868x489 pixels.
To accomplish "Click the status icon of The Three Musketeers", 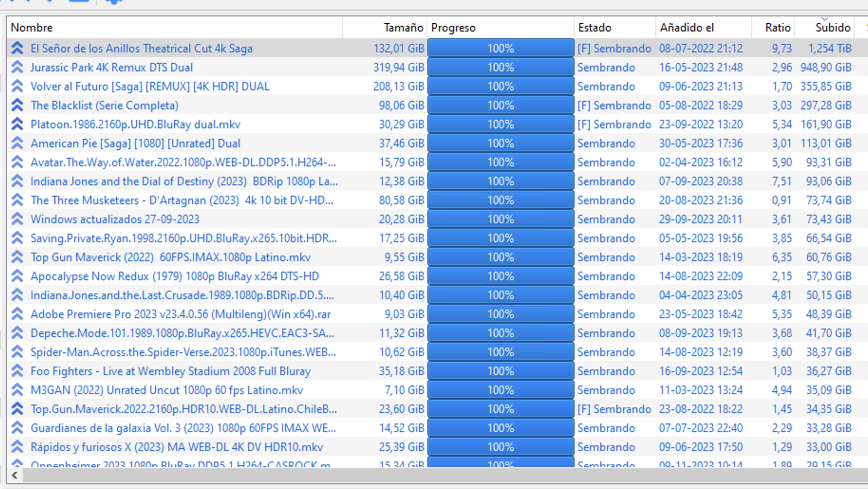I will coord(17,200).
